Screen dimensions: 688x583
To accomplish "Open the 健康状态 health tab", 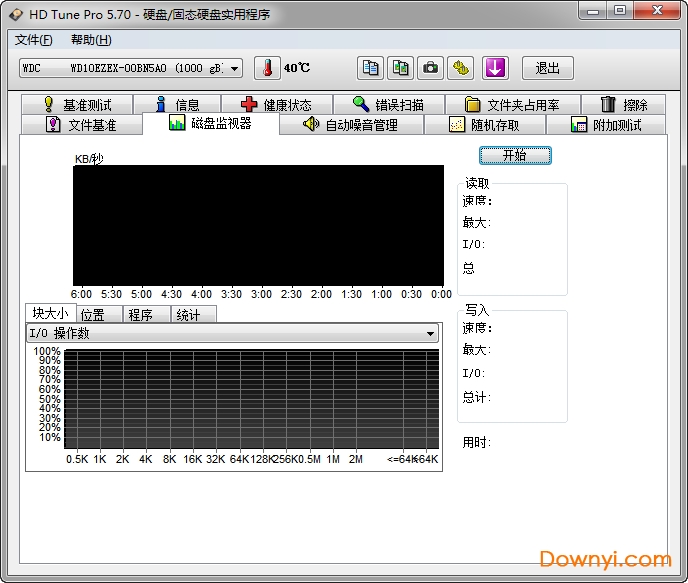I will click(x=276, y=105).
